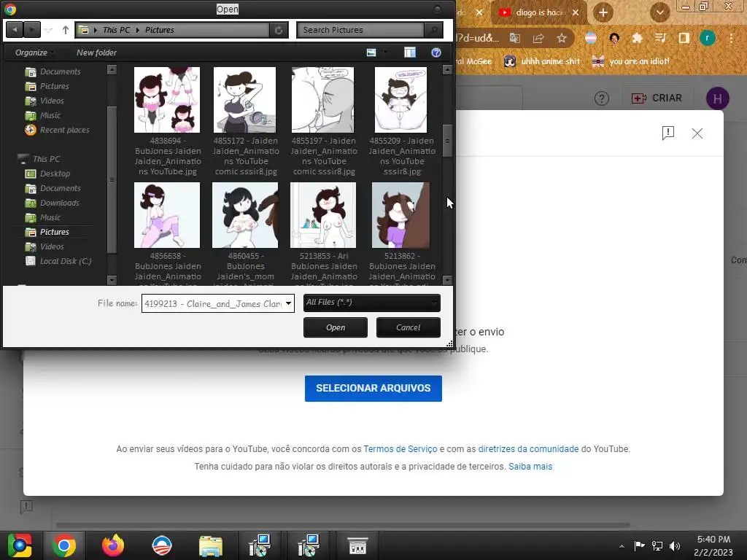The image size is (747, 560).
Task: Share this page from the address bar
Action: pos(538,38)
